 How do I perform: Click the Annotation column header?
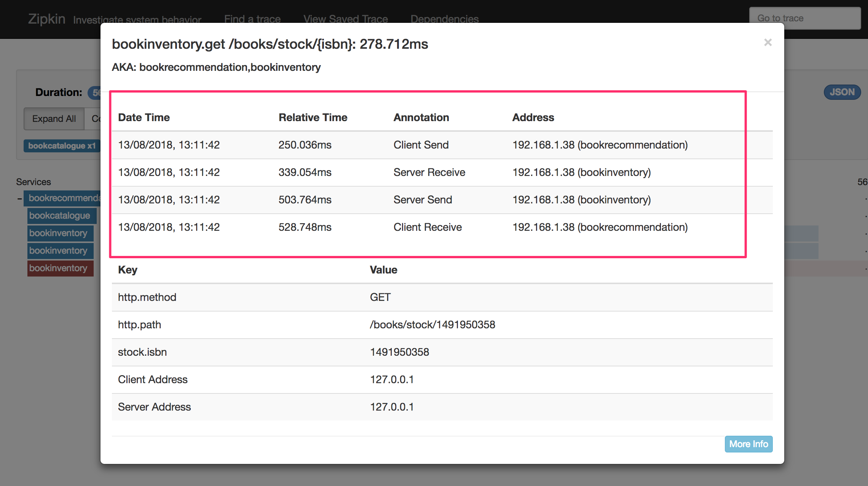tap(421, 117)
